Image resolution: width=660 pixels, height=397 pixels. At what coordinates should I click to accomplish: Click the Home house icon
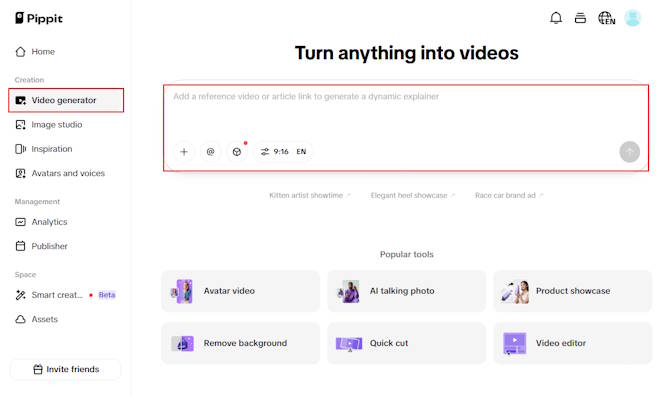(x=20, y=52)
